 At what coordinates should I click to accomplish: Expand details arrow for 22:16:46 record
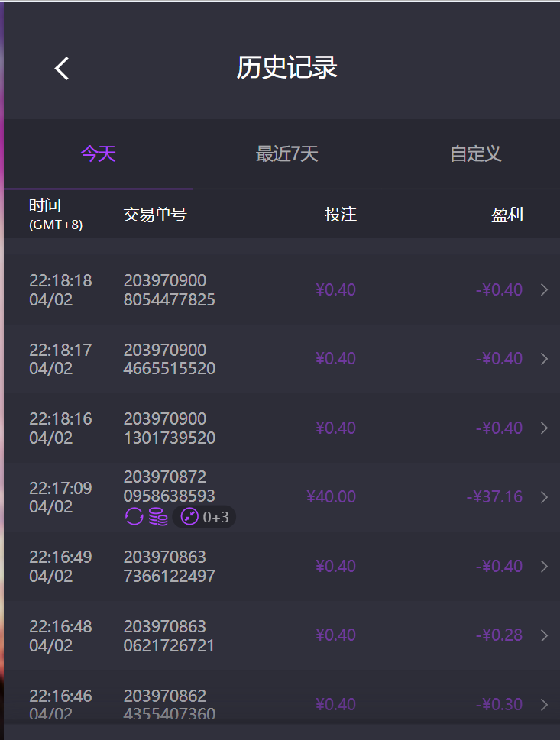pos(544,704)
